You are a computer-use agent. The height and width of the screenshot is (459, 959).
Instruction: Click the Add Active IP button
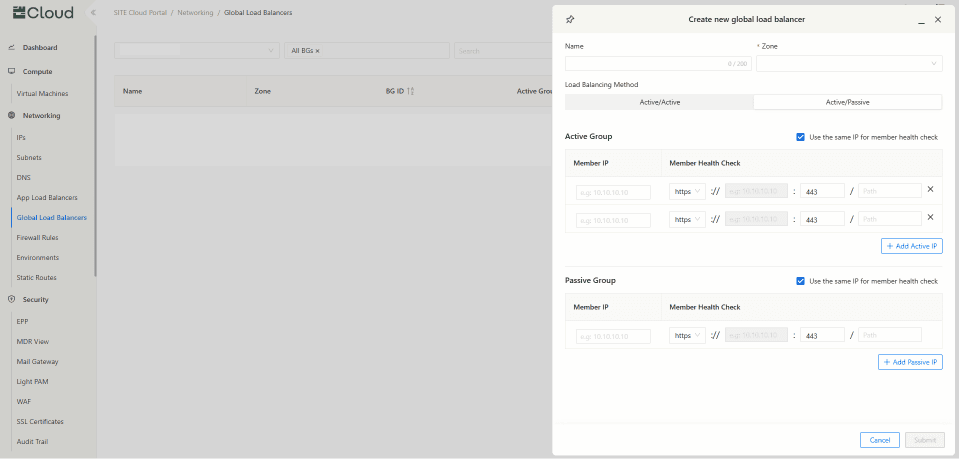911,245
